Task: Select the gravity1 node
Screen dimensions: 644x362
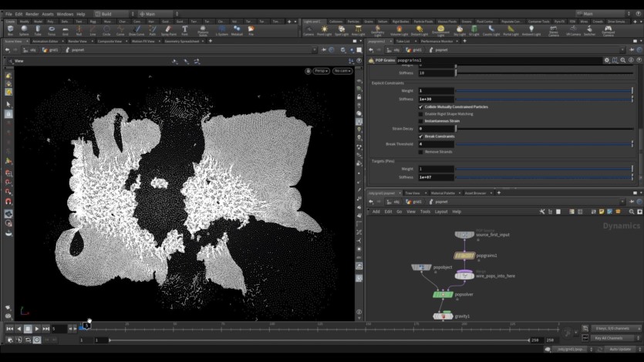Action: (x=443, y=316)
